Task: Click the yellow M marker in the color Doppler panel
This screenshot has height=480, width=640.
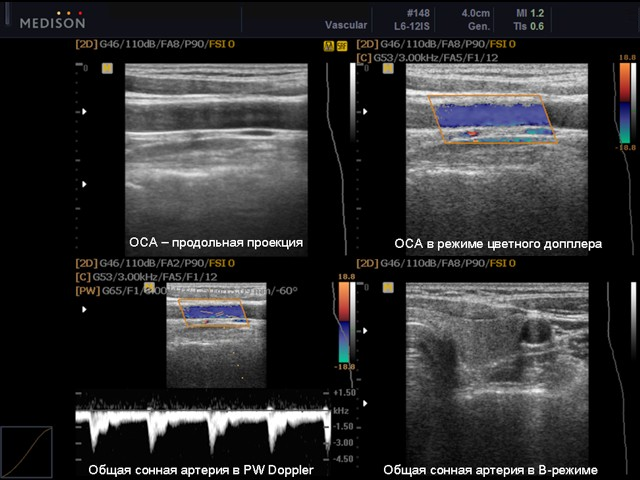Action: click(x=388, y=68)
